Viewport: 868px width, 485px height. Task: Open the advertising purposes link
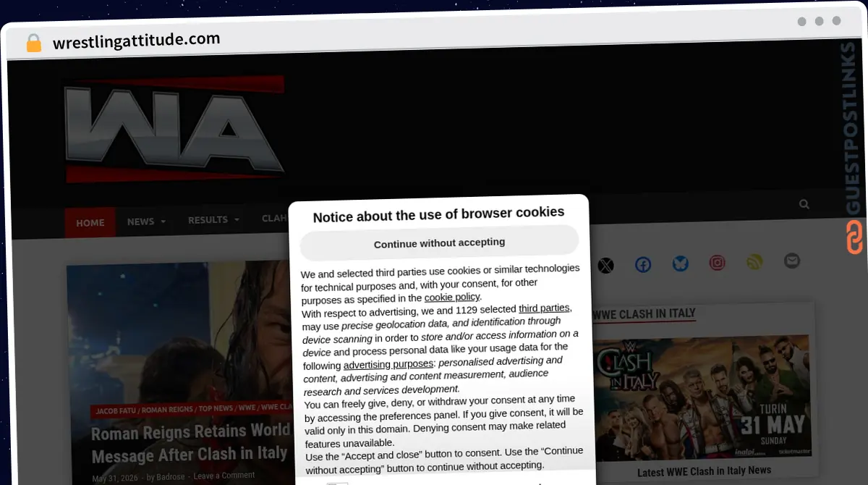[388, 364]
